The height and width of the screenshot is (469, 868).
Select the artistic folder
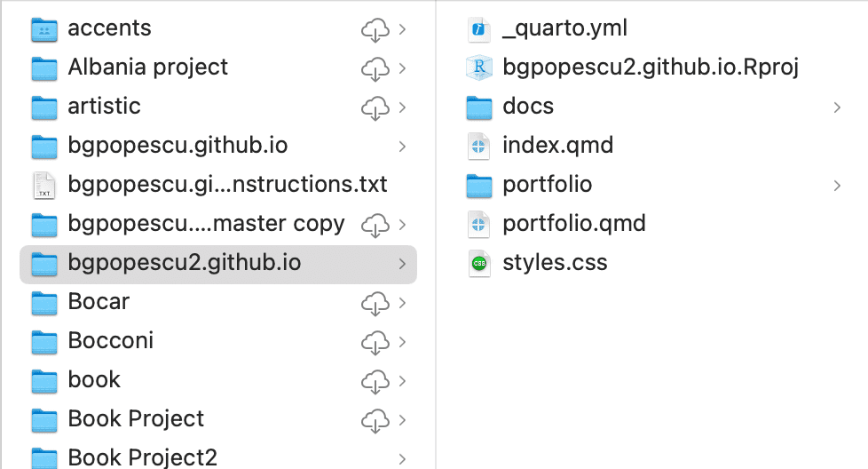pos(104,107)
